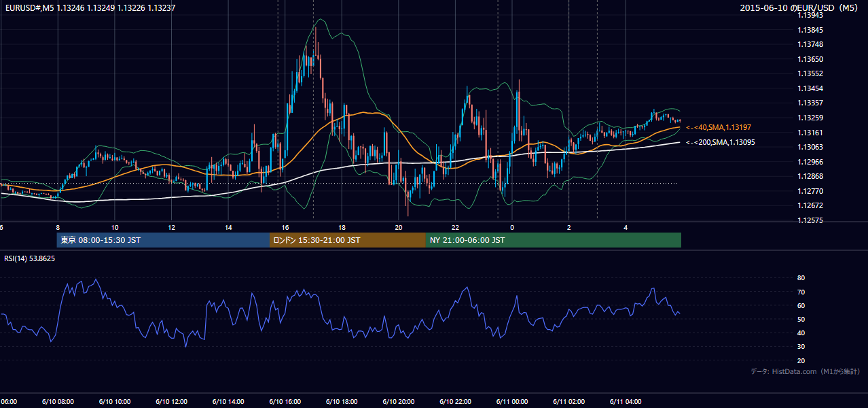Click price axis value 1.12672

(x=811, y=205)
